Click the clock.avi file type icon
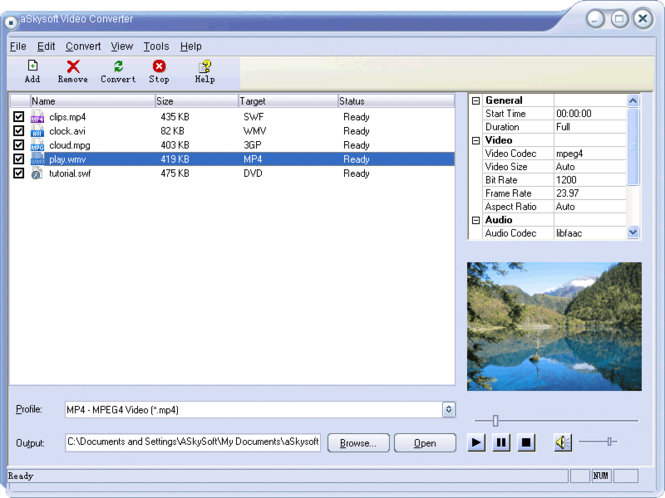The image size is (665, 498). tap(37, 131)
